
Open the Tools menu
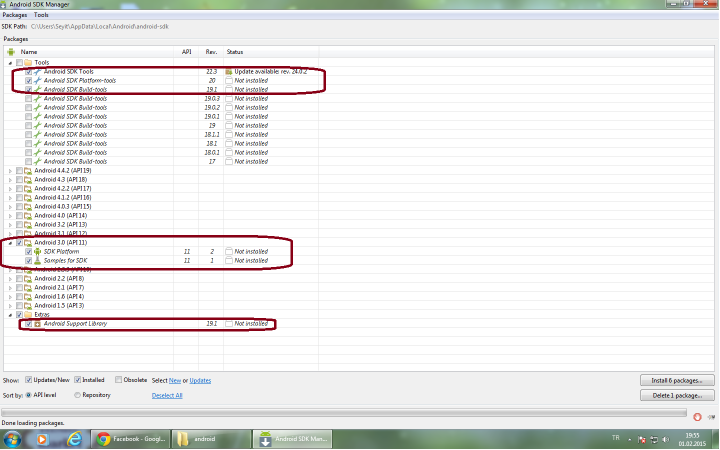(x=41, y=15)
